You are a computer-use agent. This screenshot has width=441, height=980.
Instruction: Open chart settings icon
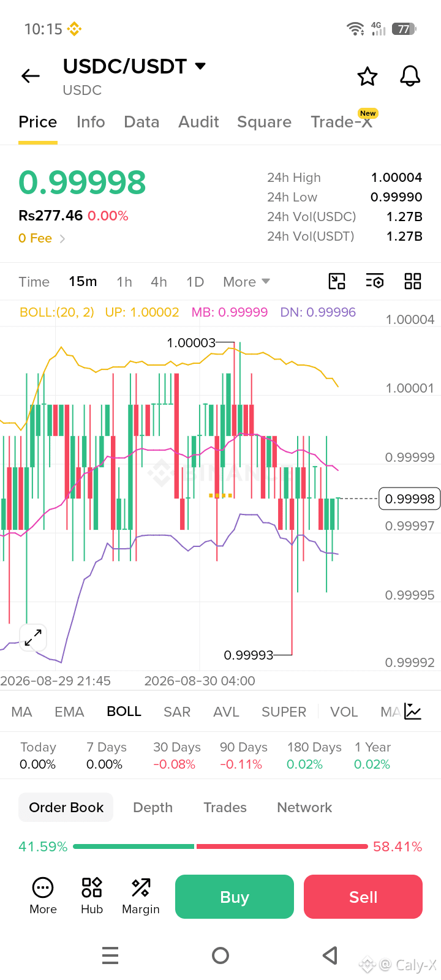(x=375, y=281)
